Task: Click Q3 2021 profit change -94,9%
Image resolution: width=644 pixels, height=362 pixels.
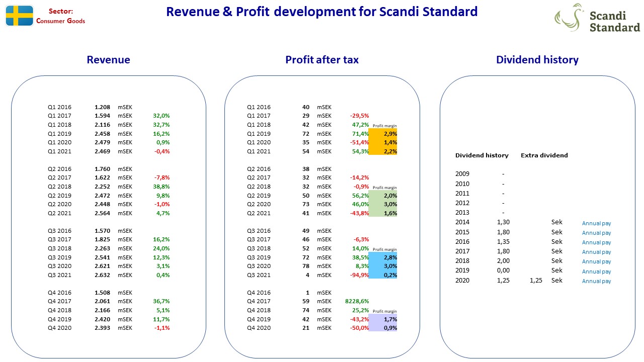Action: pyautogui.click(x=359, y=275)
